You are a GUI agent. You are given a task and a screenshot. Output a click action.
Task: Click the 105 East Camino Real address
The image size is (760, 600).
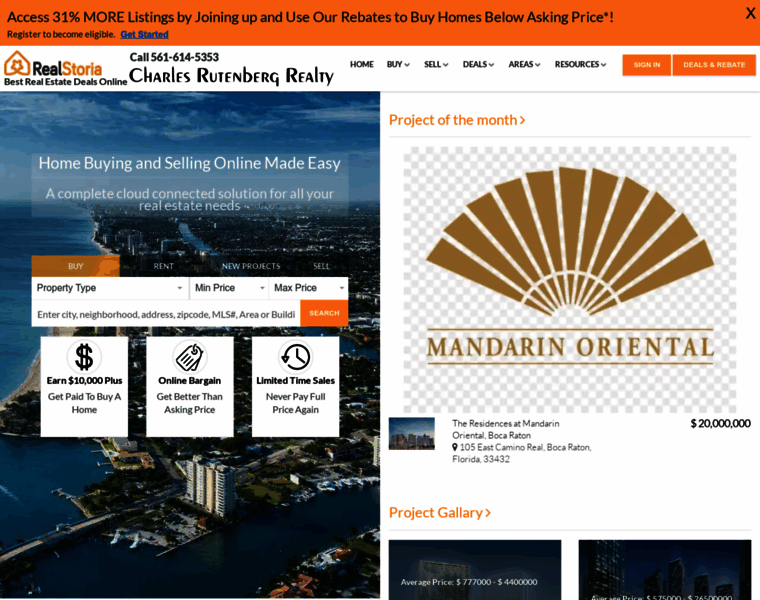[x=522, y=453]
